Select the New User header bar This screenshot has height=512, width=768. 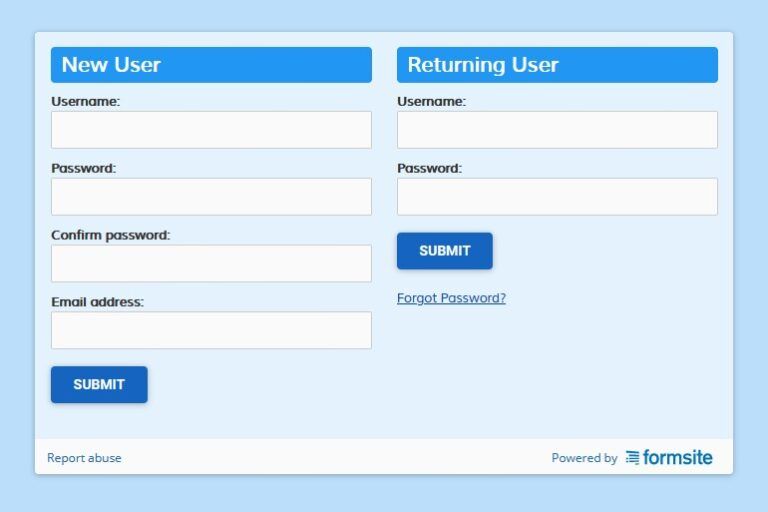click(x=211, y=65)
